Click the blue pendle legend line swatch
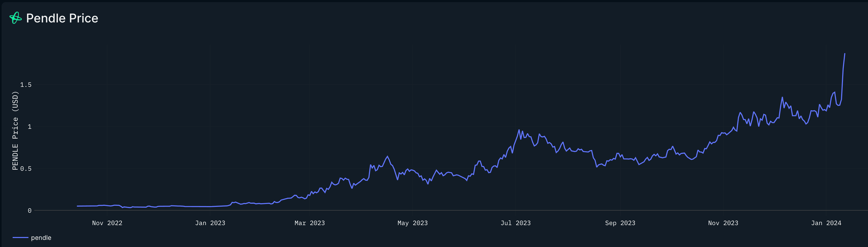Screen dimensions: 868x247 pyautogui.click(x=20, y=237)
